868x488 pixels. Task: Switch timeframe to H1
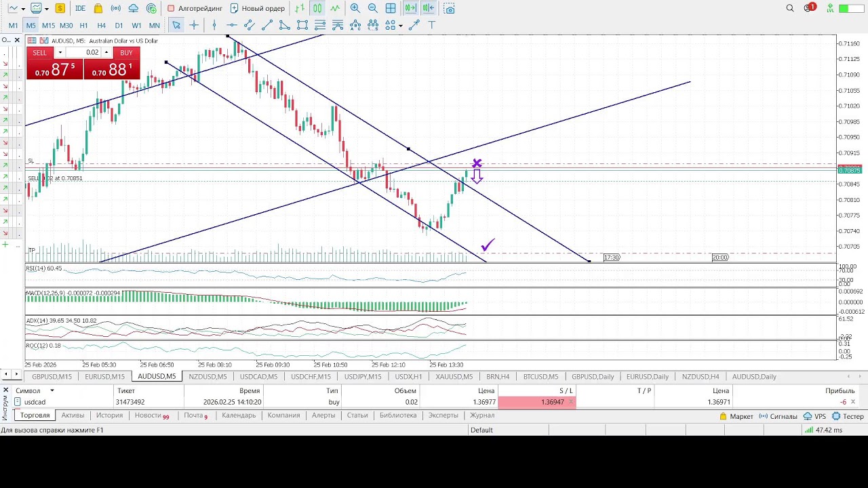coord(83,26)
